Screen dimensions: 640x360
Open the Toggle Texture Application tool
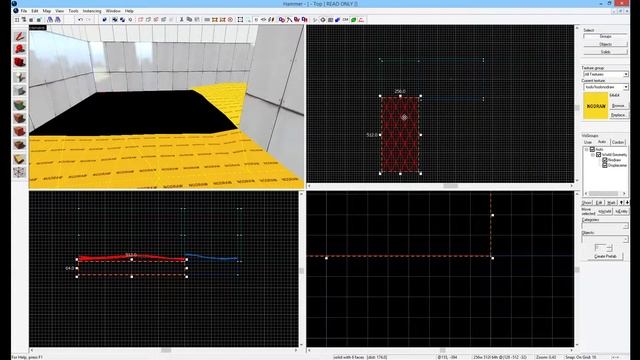click(19, 105)
